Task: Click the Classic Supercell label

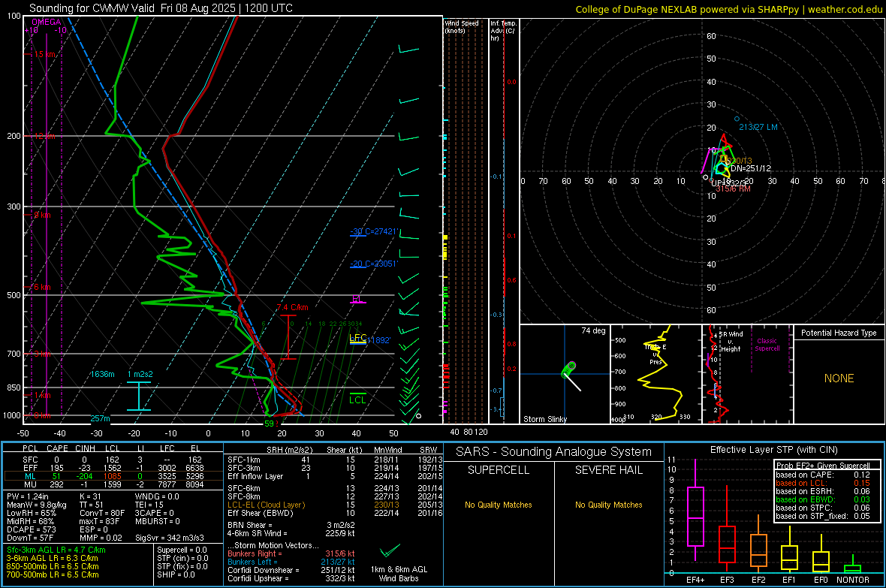Action: 767,345
